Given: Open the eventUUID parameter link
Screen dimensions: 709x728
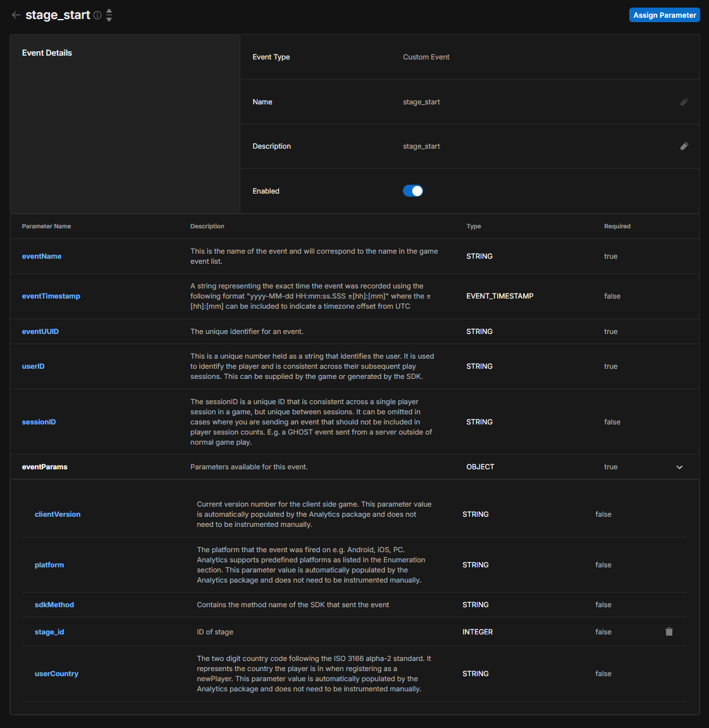Looking at the screenshot, I should pos(40,331).
